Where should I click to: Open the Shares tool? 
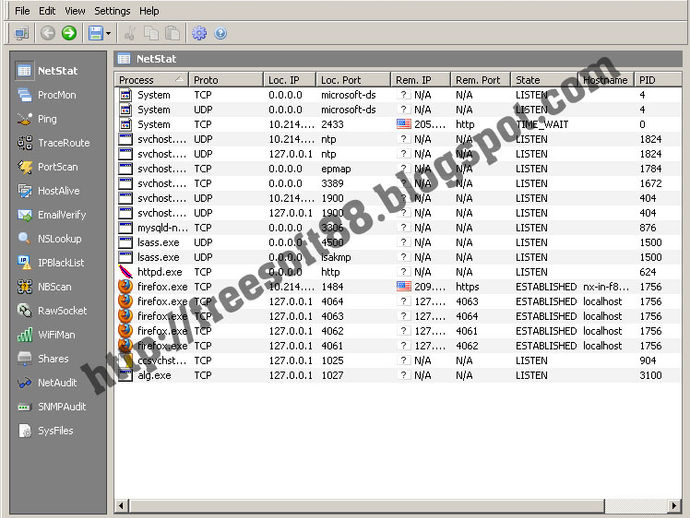43,359
